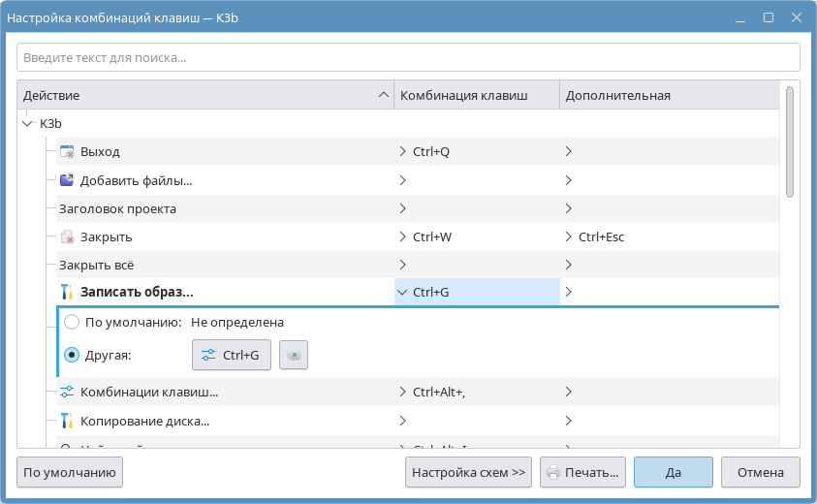Focus the search text field
The height and width of the screenshot is (504, 817).
coord(408,57)
